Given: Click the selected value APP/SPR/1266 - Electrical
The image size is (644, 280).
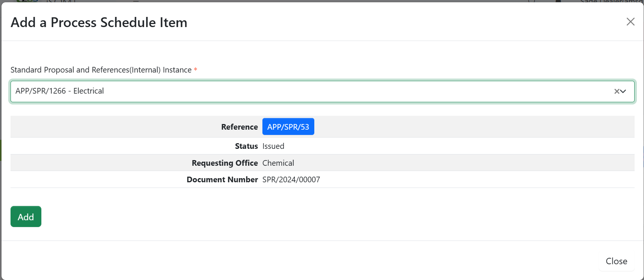Looking at the screenshot, I should [x=60, y=91].
